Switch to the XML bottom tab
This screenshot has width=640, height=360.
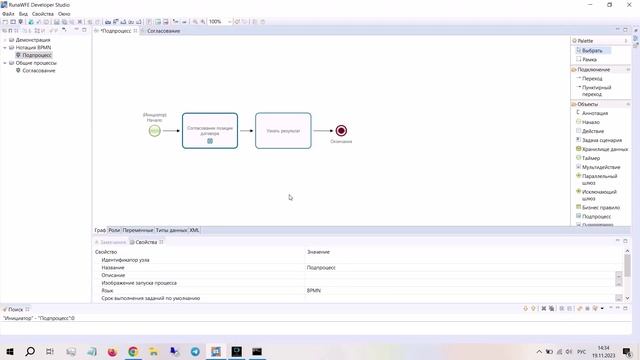194,230
